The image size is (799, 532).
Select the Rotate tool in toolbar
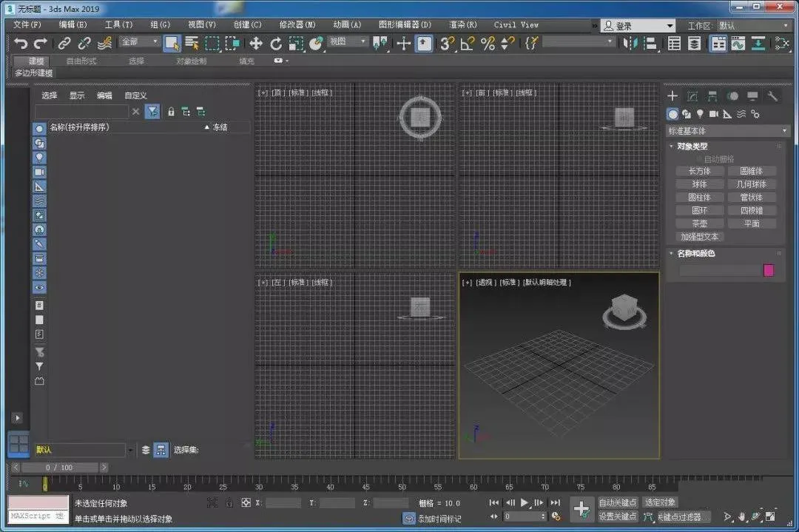(x=276, y=44)
